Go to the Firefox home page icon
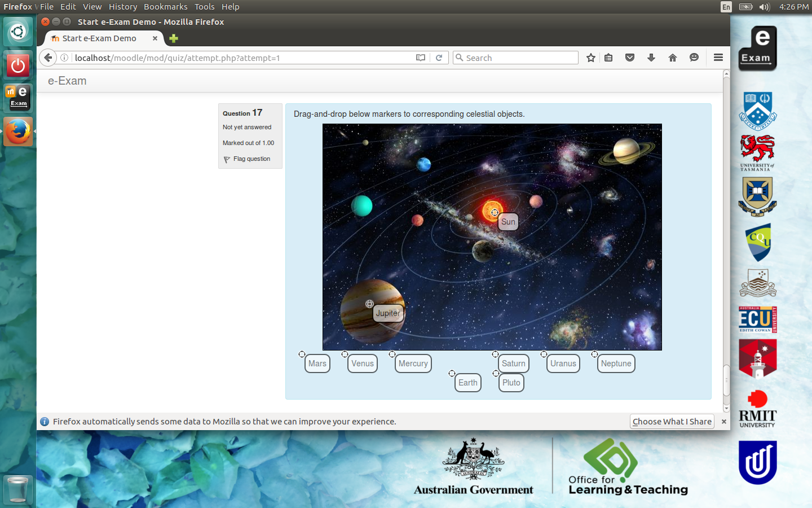812x508 pixels. tap(673, 58)
